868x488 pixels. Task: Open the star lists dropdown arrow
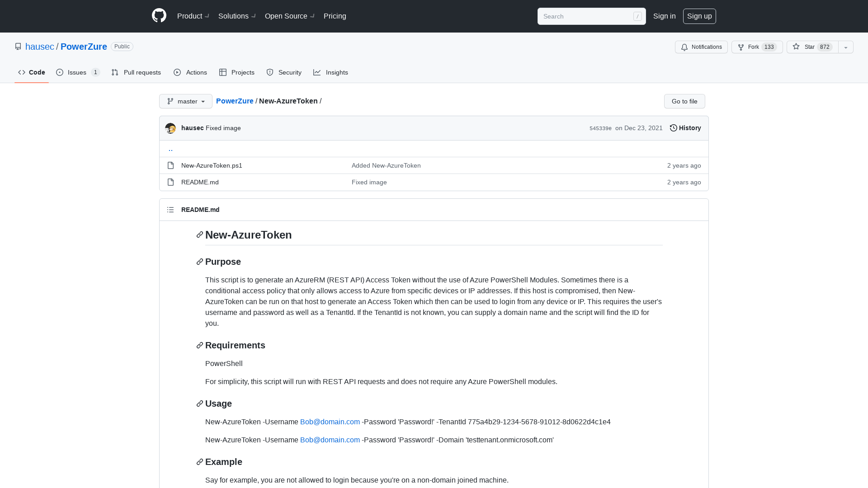(x=846, y=47)
